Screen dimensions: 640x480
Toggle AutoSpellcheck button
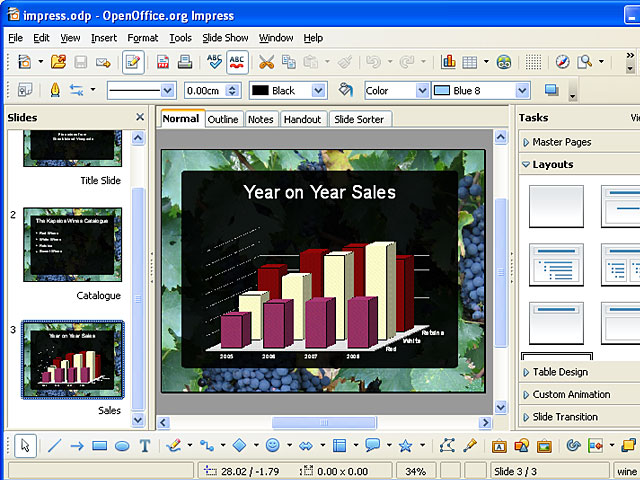(x=237, y=62)
